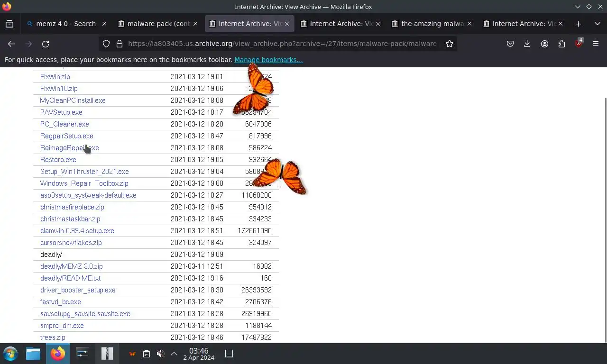Viewport: 607px width, 364px height.
Task: Open the taskbar start menu button
Action: coord(10,354)
